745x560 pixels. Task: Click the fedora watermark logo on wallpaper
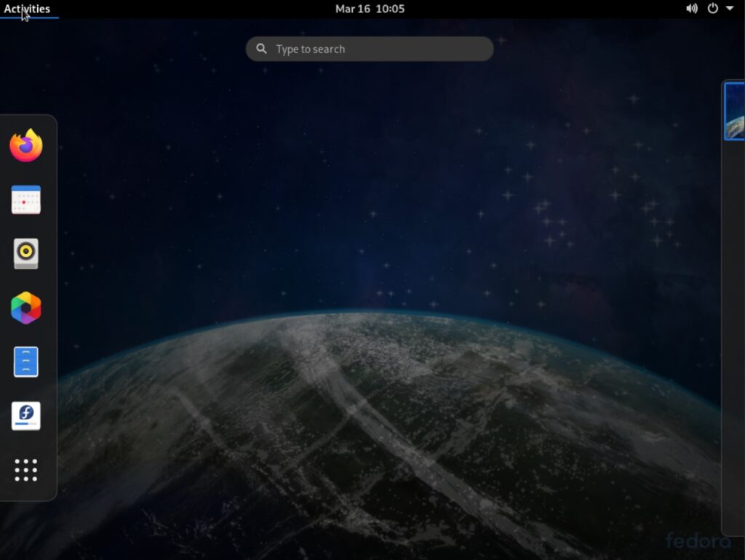(698, 540)
